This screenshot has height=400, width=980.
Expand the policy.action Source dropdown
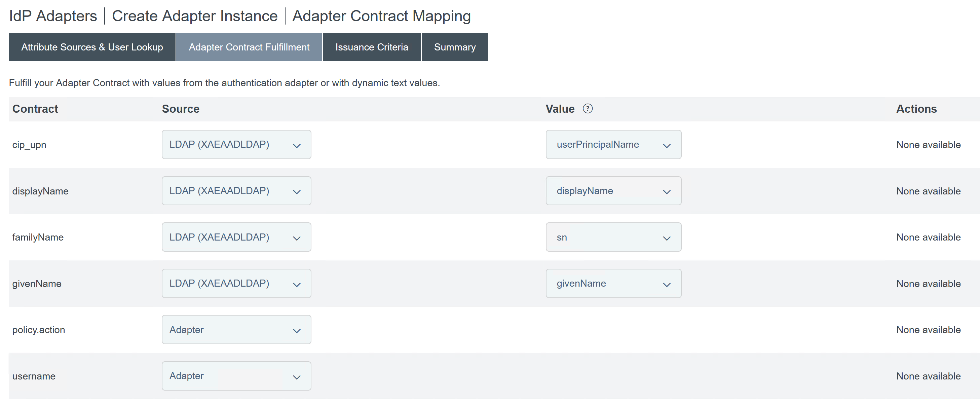tap(236, 330)
